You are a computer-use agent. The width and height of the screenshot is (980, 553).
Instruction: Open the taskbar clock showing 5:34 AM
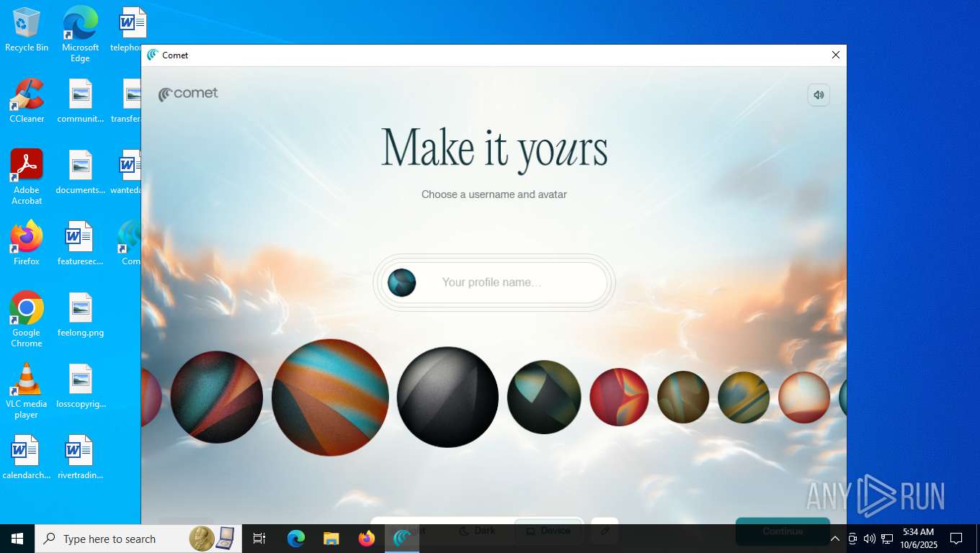click(x=919, y=539)
